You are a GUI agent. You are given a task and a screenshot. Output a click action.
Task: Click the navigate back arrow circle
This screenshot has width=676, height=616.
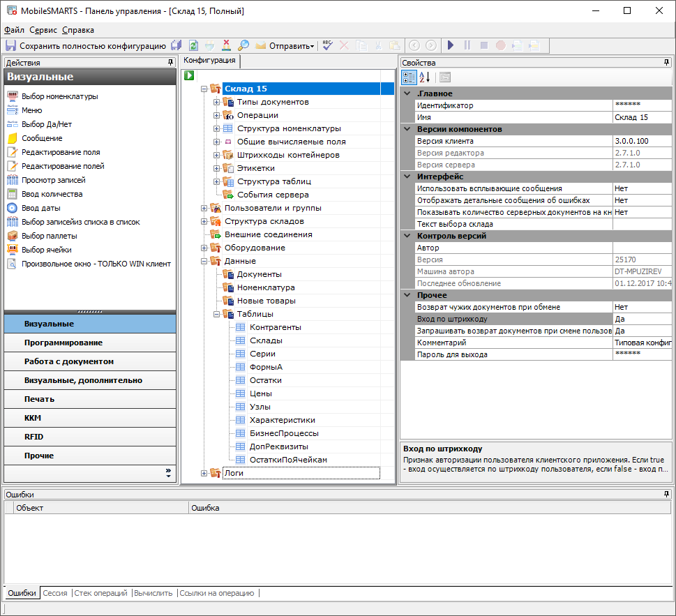pyautogui.click(x=414, y=45)
